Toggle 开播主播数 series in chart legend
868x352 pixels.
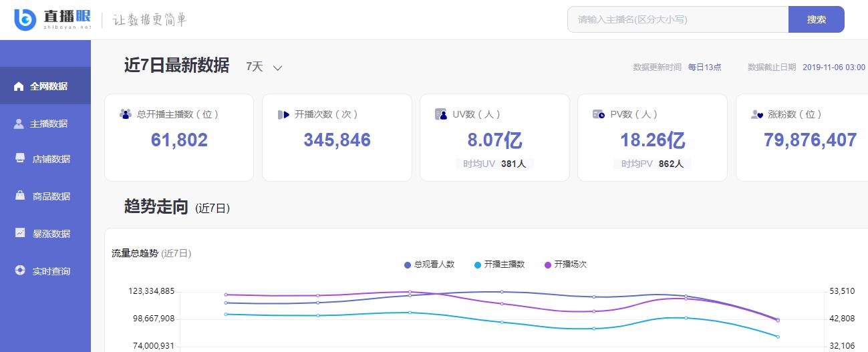[x=499, y=265]
